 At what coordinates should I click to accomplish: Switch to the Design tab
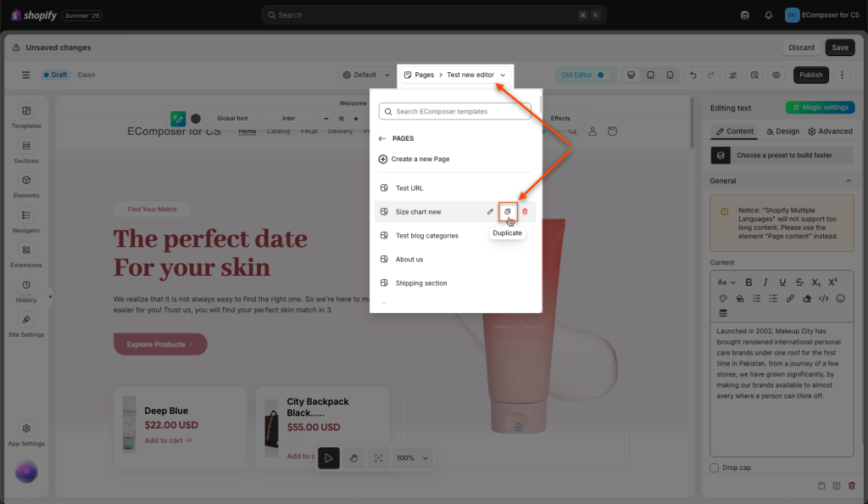782,132
